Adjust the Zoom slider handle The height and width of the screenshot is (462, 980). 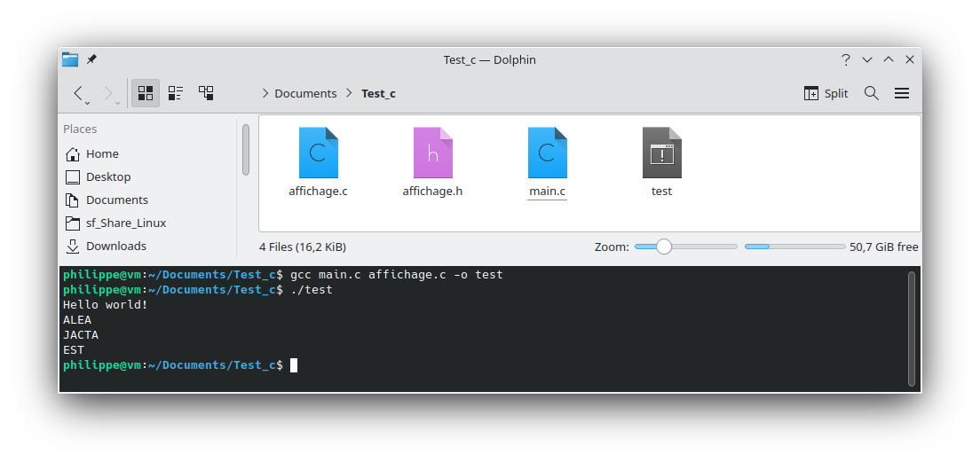[x=664, y=247]
